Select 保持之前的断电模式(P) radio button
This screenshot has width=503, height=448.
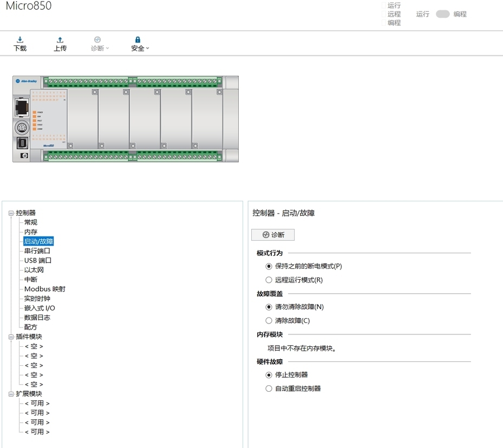[269, 266]
